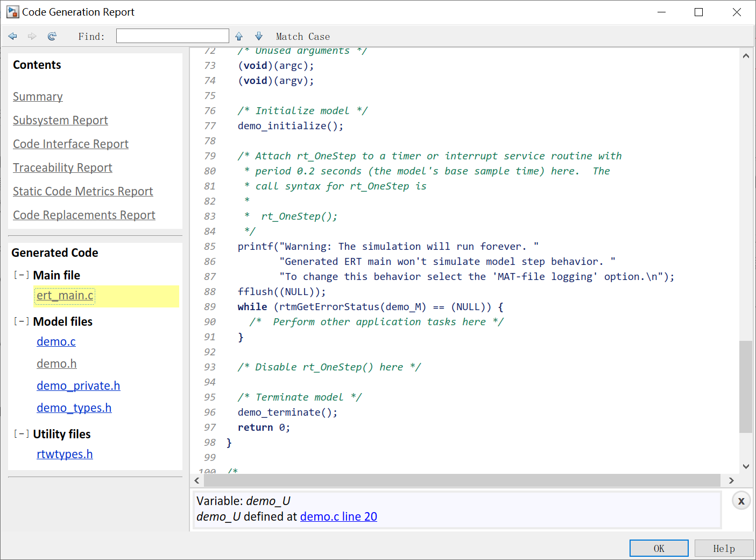Click the horizontal scroll left arrow
The width and height of the screenshot is (756, 560).
[197, 480]
